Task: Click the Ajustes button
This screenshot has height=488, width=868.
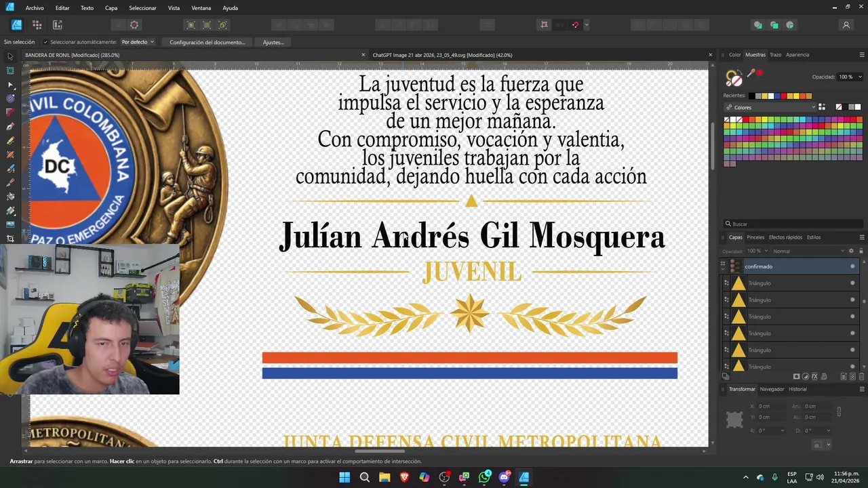Action: [x=273, y=42]
